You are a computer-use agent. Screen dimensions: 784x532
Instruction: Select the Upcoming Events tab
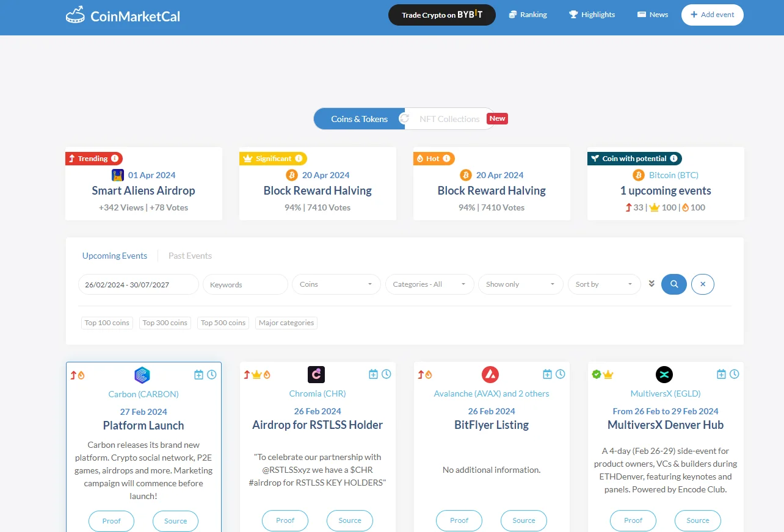coord(115,256)
